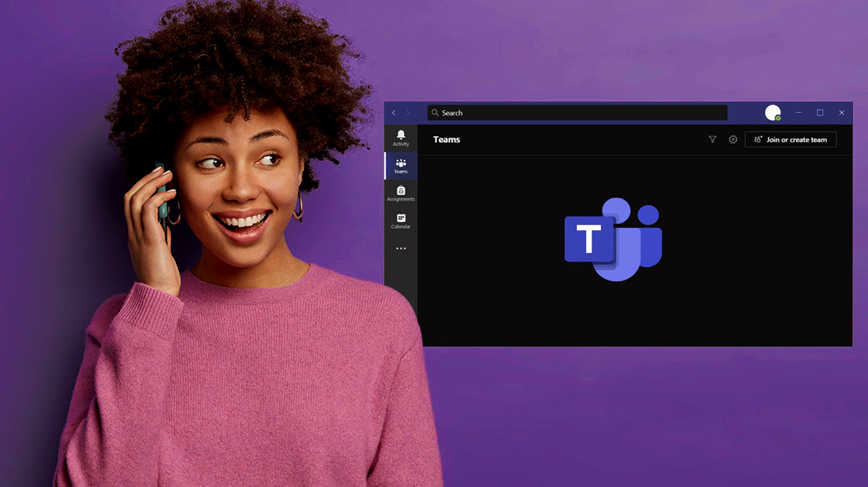
Task: Open the Activity feed in Teams sidebar
Action: click(401, 138)
